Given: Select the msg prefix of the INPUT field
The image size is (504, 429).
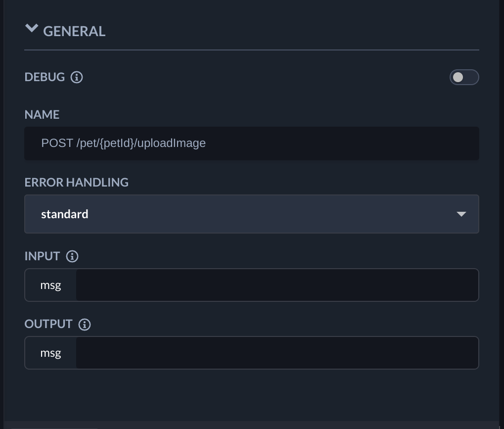Looking at the screenshot, I should pyautogui.click(x=50, y=285).
